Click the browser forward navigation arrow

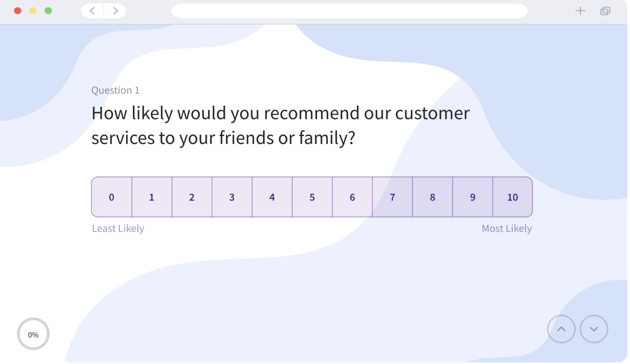(x=115, y=11)
